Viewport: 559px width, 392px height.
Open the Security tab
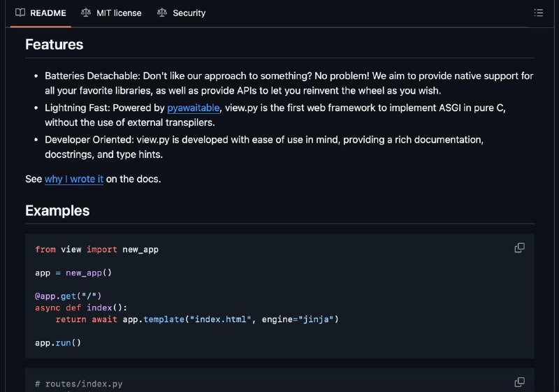[181, 13]
